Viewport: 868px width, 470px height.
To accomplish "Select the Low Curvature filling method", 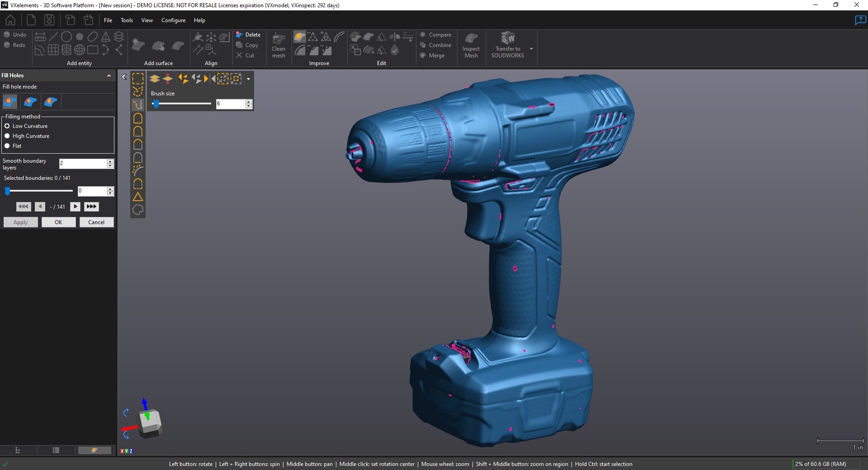I will 7,126.
